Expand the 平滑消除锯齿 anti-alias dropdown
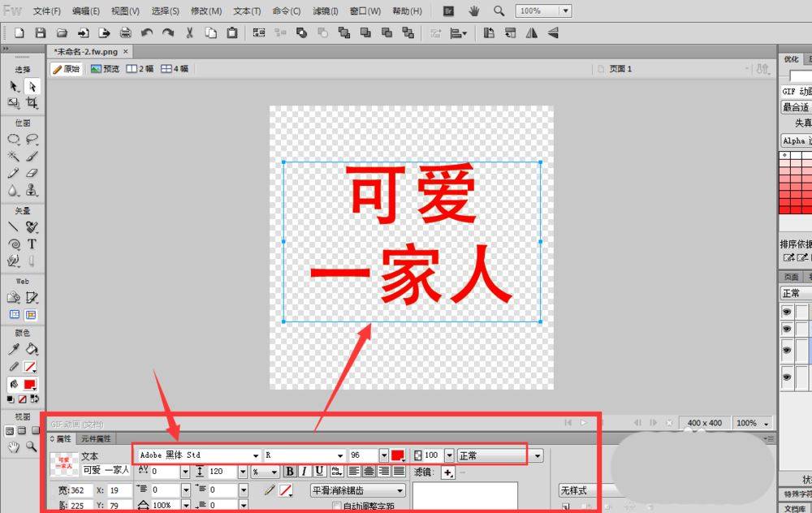Screen dimensions: 812x513 tap(400, 490)
